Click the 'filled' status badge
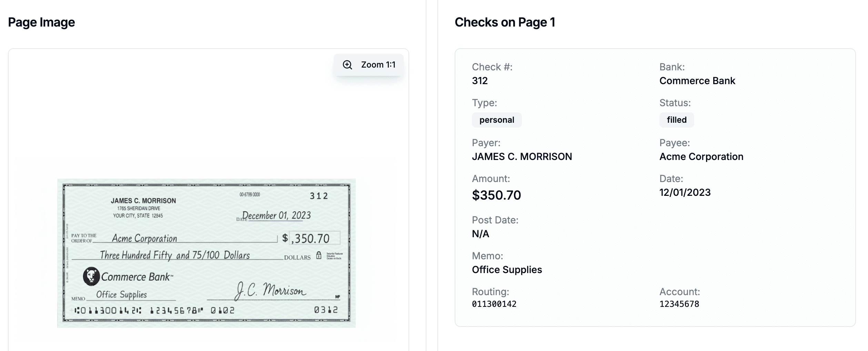Image resolution: width=868 pixels, height=351 pixels. click(676, 120)
